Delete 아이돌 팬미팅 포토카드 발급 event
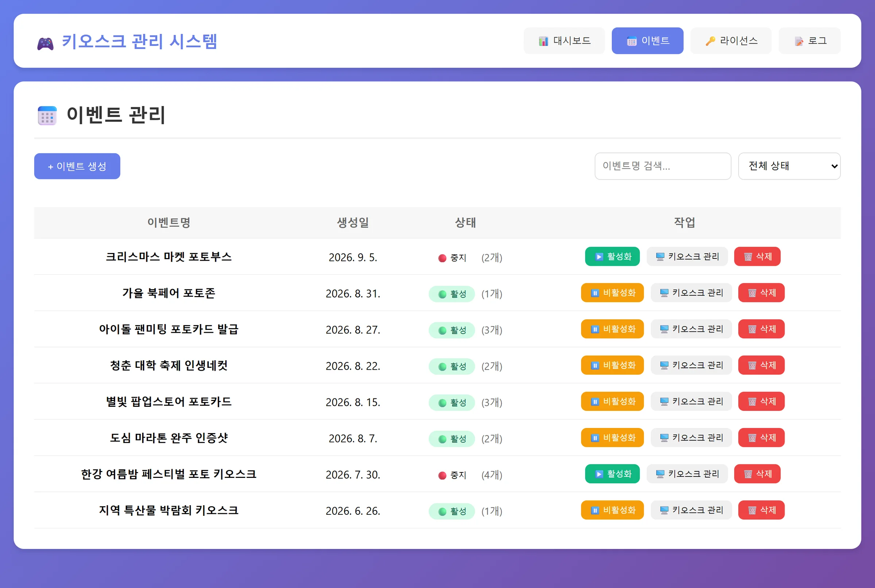Viewport: 875px width, 588px height. point(761,329)
